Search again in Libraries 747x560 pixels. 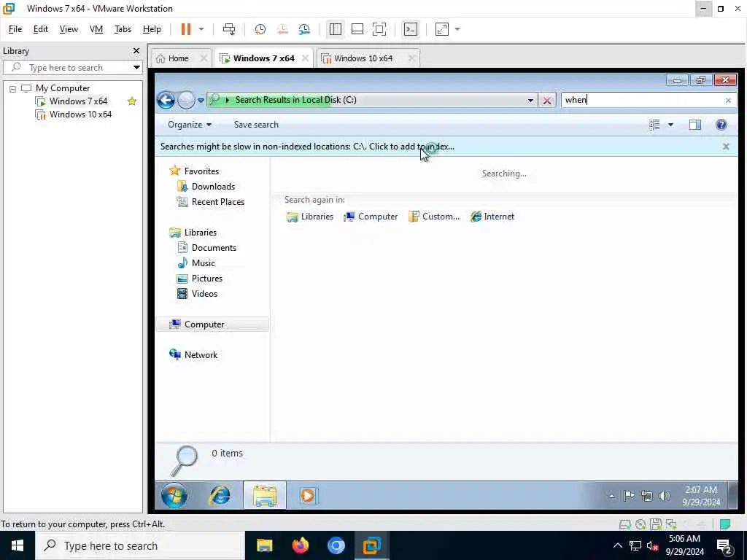tap(309, 217)
